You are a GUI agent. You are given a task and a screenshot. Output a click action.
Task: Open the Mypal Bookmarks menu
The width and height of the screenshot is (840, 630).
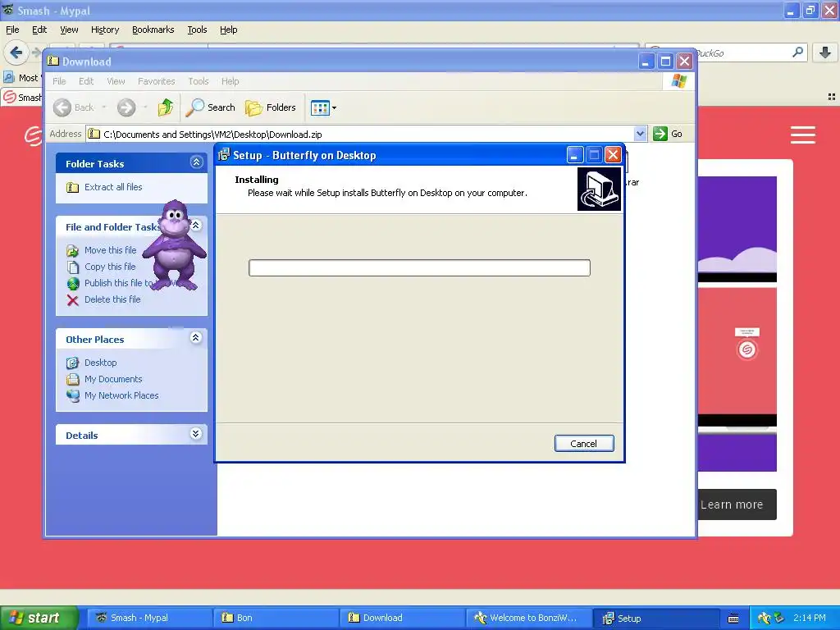coord(153,30)
